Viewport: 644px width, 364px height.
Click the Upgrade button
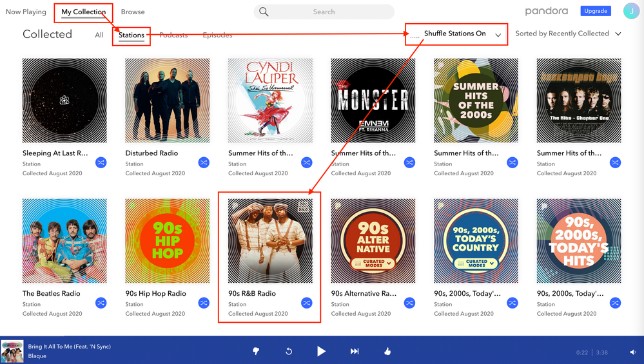point(595,11)
